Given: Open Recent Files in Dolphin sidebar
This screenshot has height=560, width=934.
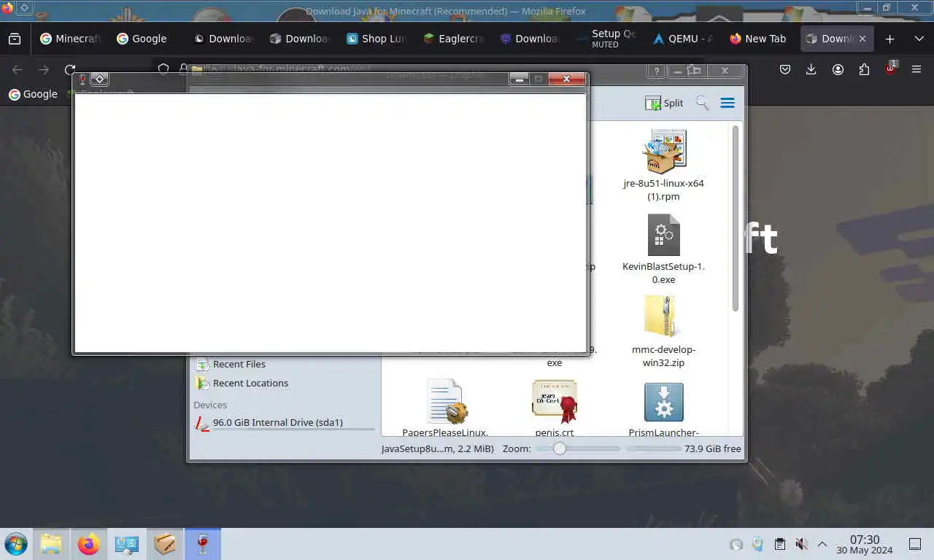Looking at the screenshot, I should click(239, 364).
